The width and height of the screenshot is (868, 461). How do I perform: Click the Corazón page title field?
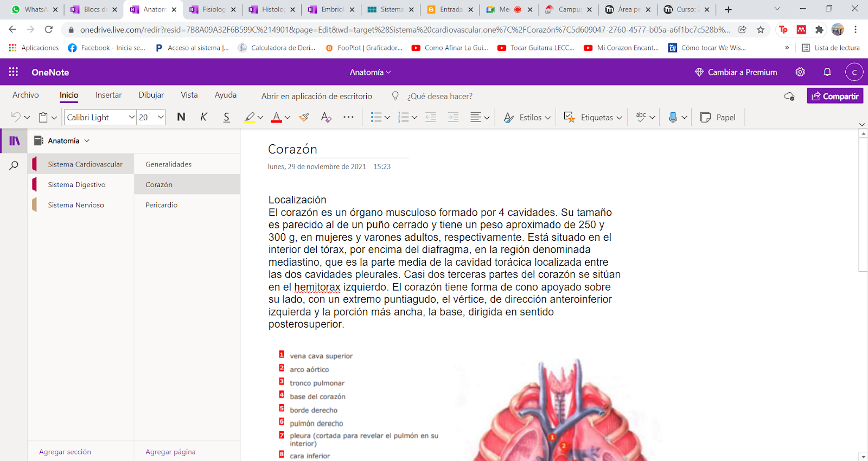(x=338, y=149)
